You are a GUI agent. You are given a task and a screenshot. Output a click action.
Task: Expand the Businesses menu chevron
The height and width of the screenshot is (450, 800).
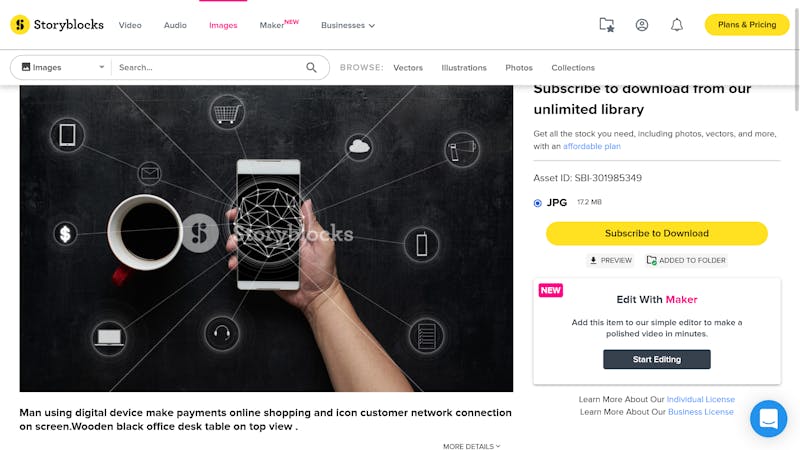point(372,26)
